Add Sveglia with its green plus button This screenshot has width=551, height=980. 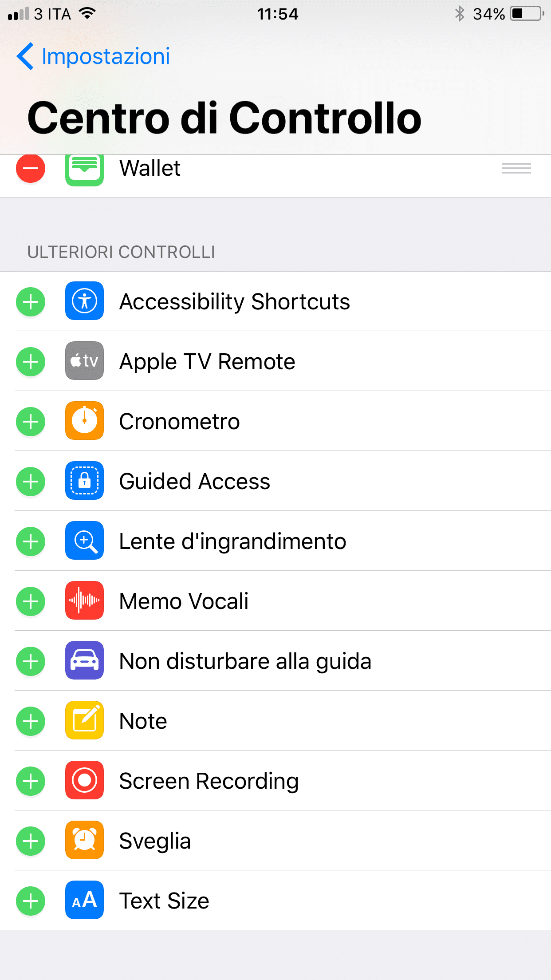(x=31, y=841)
